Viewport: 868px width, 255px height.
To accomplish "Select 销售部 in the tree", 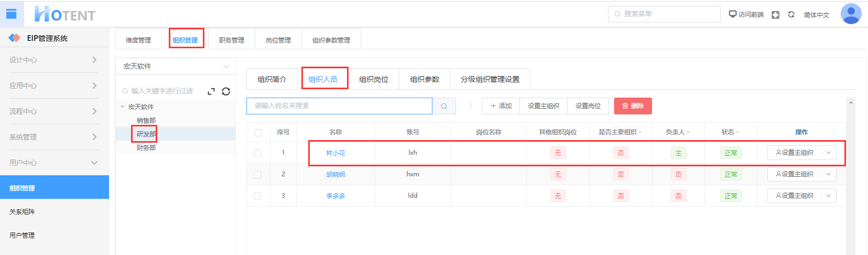I will pos(146,121).
